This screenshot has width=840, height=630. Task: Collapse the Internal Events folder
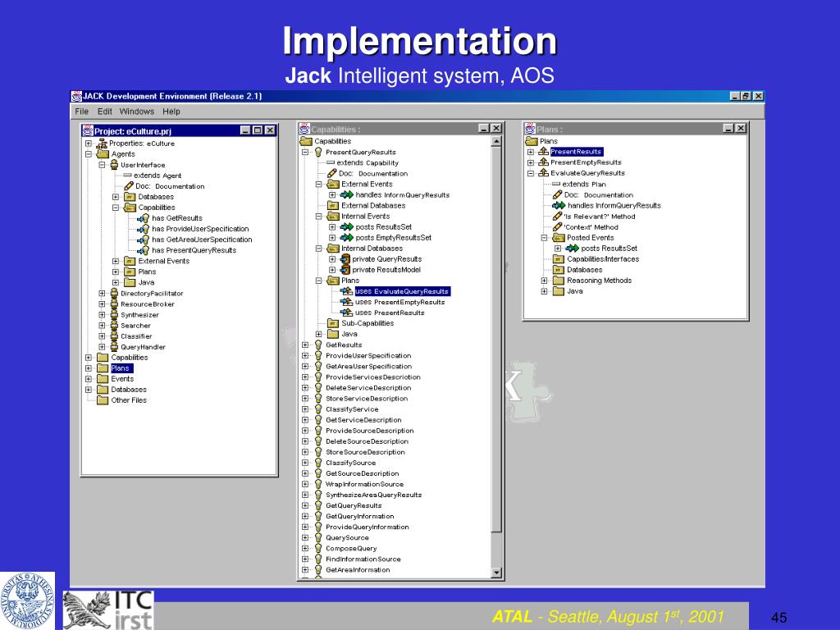click(319, 217)
